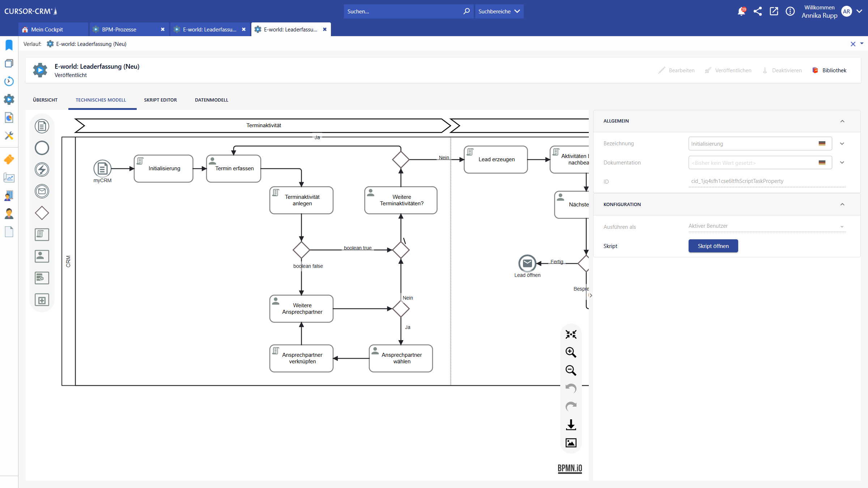Download the BPMN diagram file
This screenshot has width=868, height=488.
pos(571,425)
